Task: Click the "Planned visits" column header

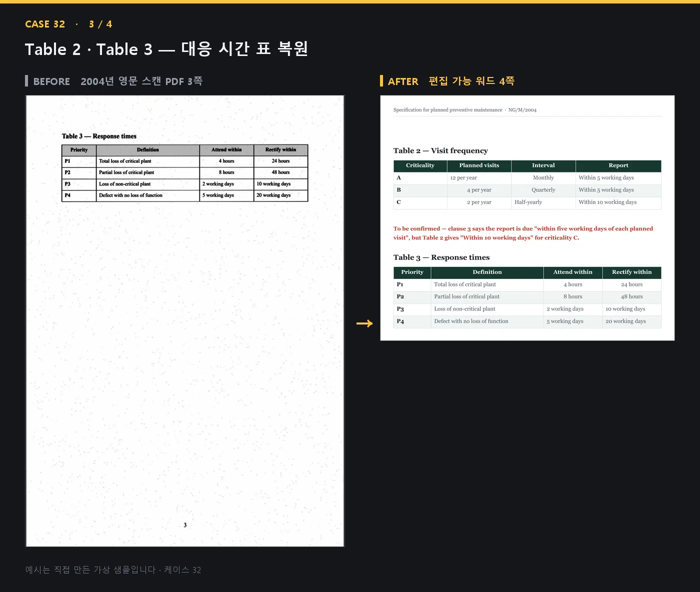Action: [479, 165]
